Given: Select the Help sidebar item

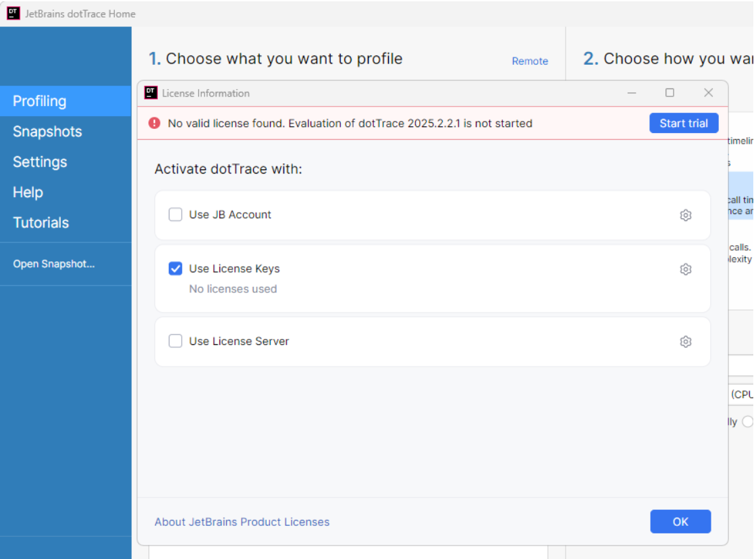Looking at the screenshot, I should click(x=28, y=192).
